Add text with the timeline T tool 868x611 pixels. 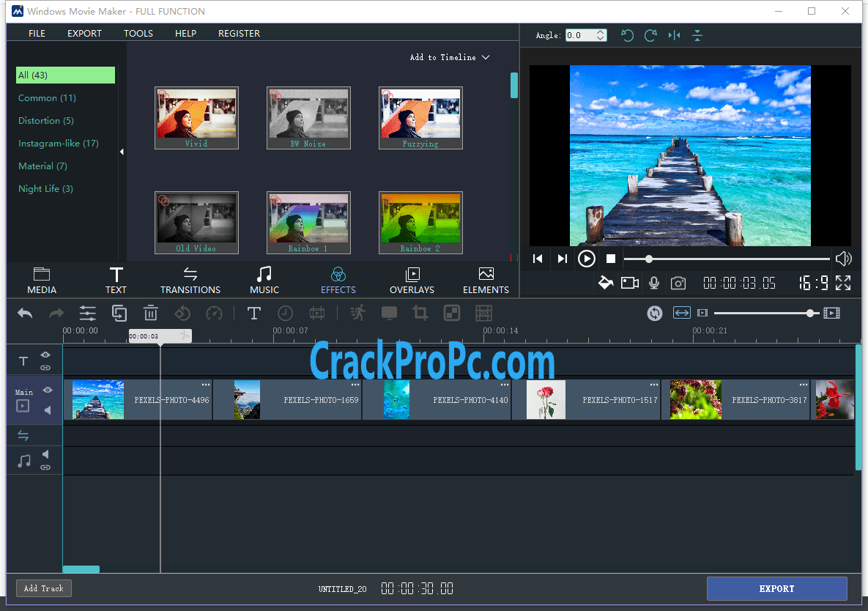[253, 314]
